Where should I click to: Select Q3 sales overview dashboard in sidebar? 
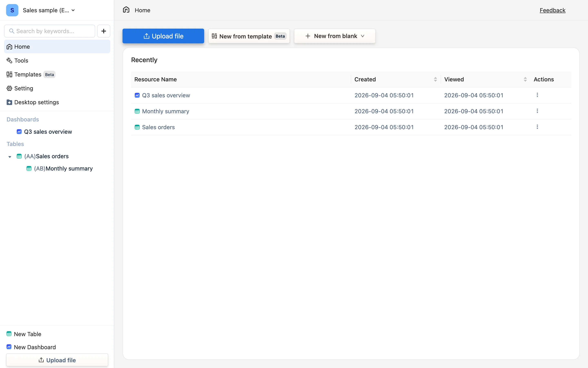pyautogui.click(x=48, y=132)
